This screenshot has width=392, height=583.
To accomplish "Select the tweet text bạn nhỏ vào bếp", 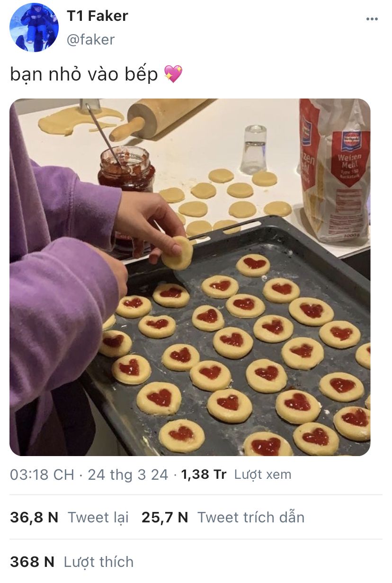I will pos(84,75).
